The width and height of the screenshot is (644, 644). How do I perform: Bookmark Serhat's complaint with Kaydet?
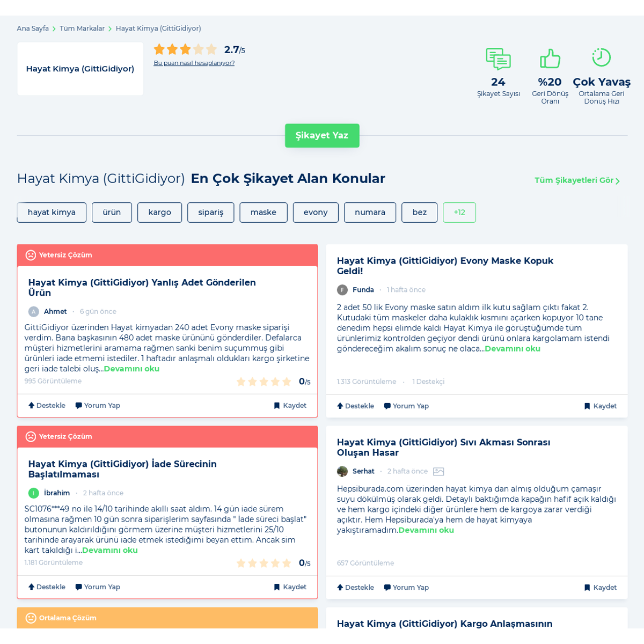[x=601, y=588]
